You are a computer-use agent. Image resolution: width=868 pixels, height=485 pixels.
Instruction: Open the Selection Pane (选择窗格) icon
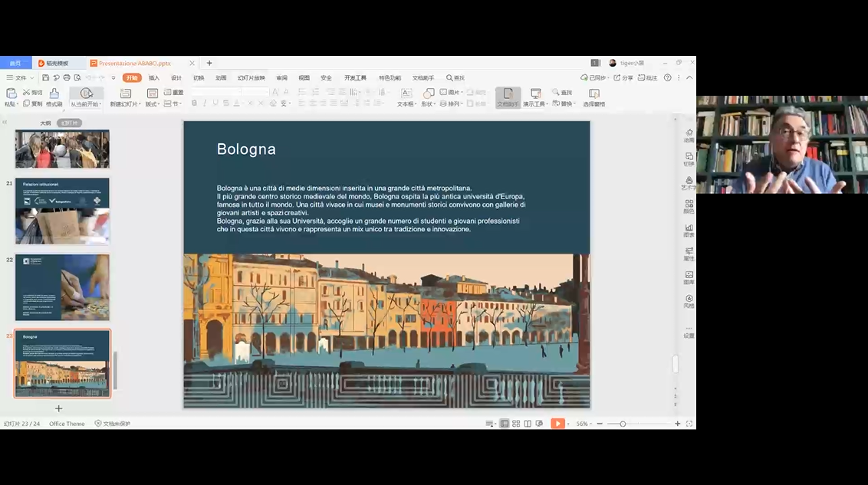click(593, 93)
